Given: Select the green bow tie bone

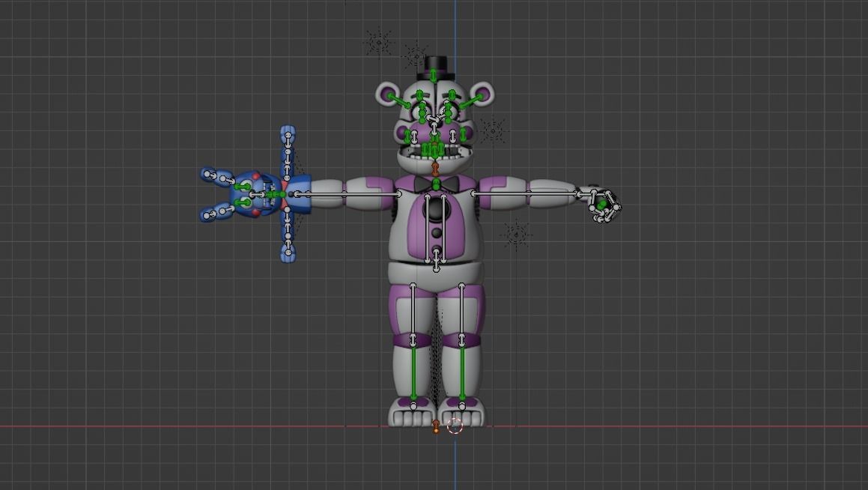Looking at the screenshot, I should (436, 184).
